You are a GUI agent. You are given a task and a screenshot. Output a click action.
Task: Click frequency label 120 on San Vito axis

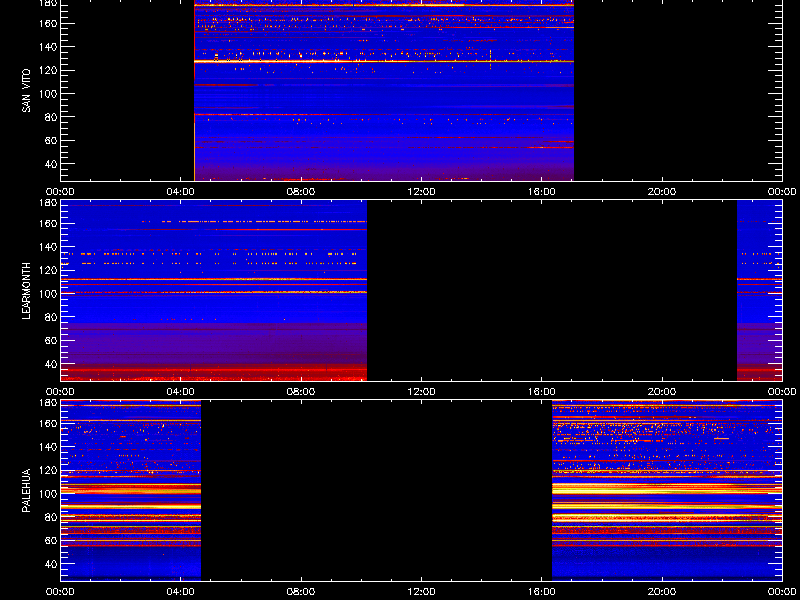(x=47, y=70)
